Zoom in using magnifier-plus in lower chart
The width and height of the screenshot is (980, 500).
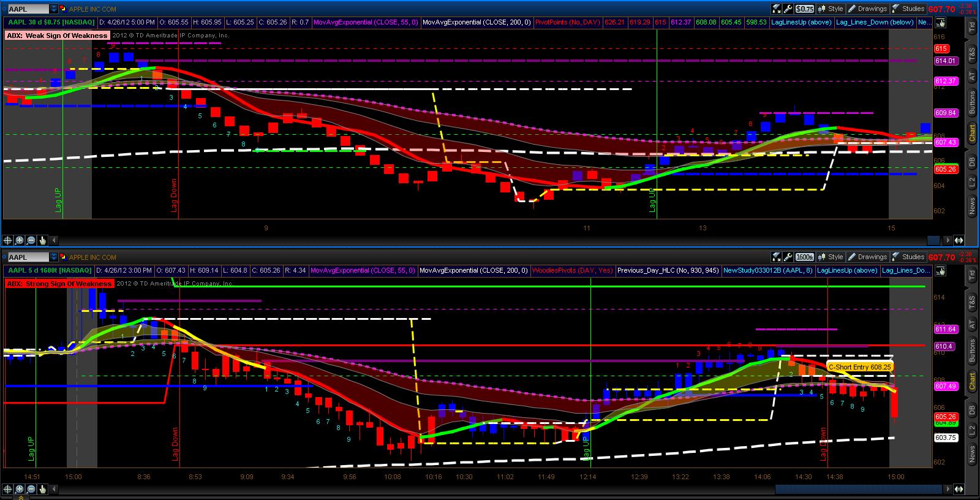[19, 489]
